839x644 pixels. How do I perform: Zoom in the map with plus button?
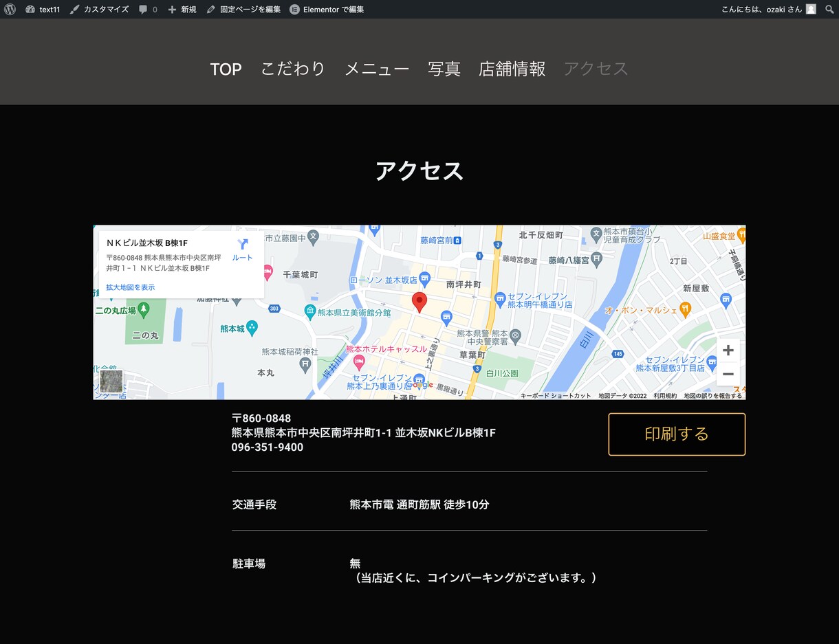pyautogui.click(x=728, y=351)
